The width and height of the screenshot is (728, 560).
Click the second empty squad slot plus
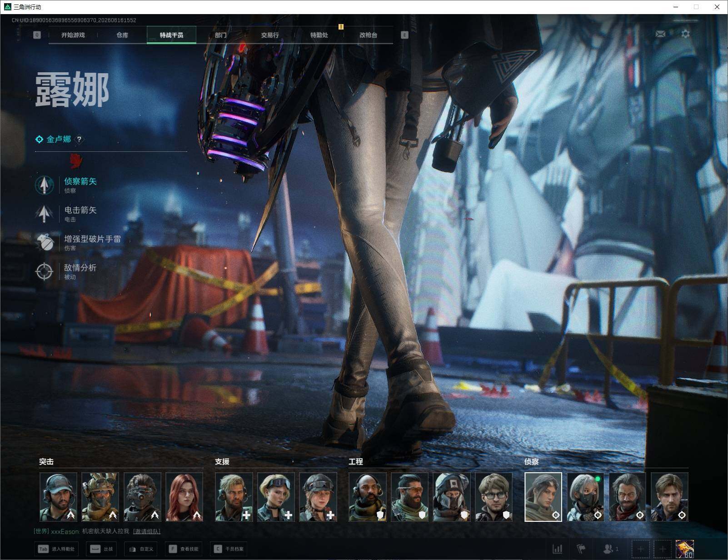click(x=663, y=549)
